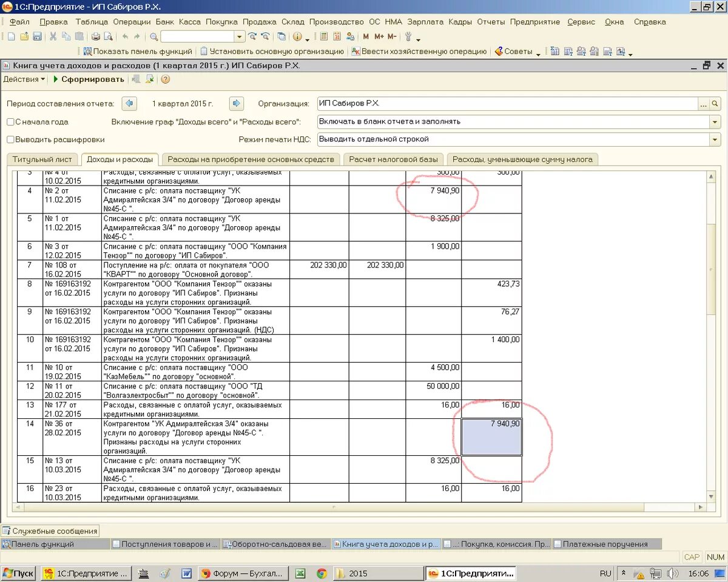
Task: Click the Find magnifier icon
Action: click(x=153, y=36)
